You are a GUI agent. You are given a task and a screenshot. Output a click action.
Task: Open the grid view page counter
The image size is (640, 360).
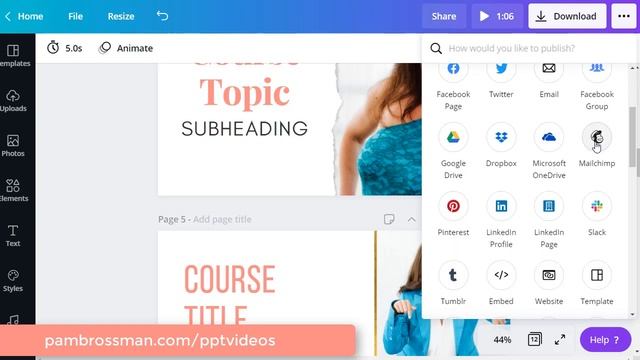(534, 340)
